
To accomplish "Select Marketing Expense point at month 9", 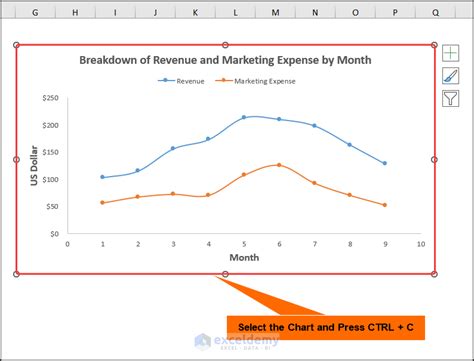I will [x=385, y=205].
